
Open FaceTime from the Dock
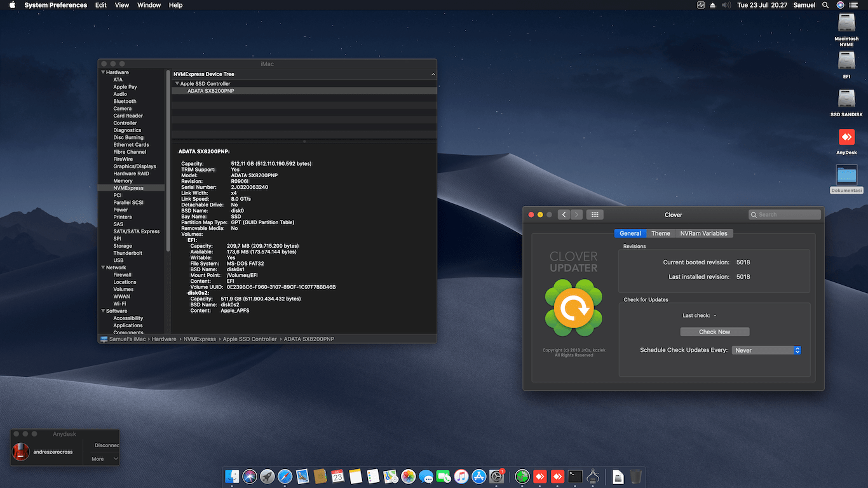pos(444,476)
